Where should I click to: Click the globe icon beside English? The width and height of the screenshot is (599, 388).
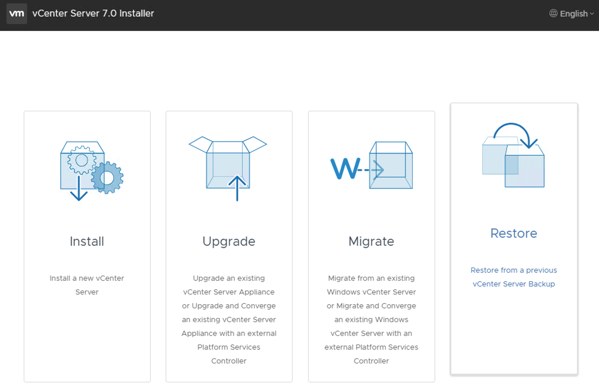[553, 13]
